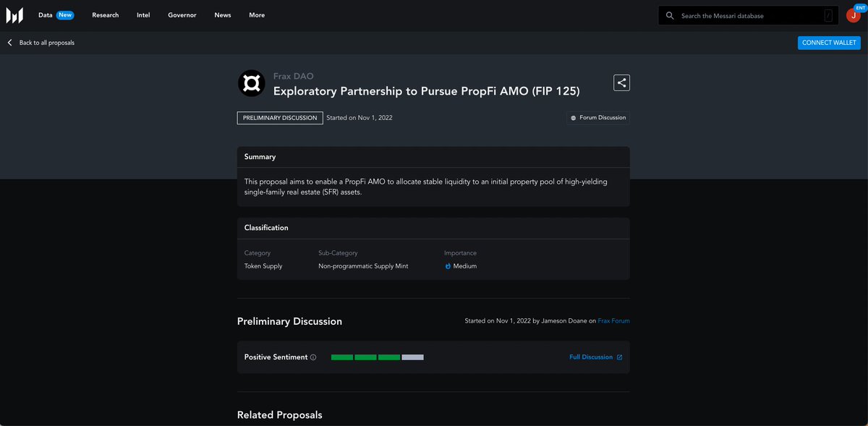Select Non-programmatic Supply Mint text

(x=363, y=266)
